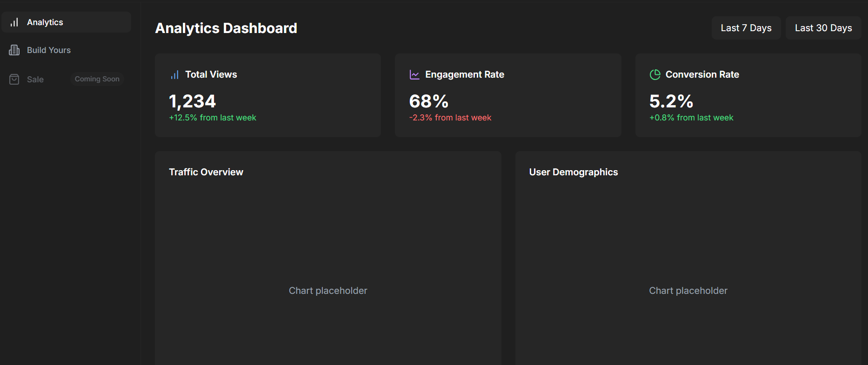Click the 68% engagement value
The height and width of the screenshot is (365, 868).
click(429, 101)
